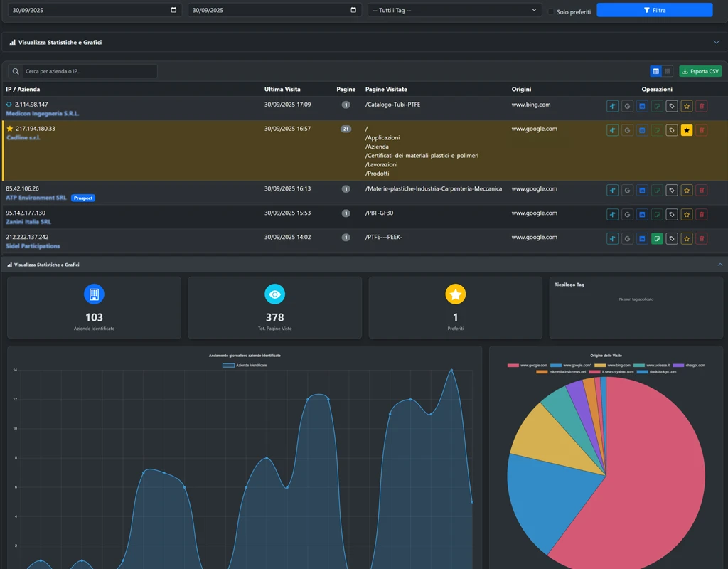728x569 pixels.
Task: Click the Google icon in the Zanini Italia row
Action: pos(627,215)
